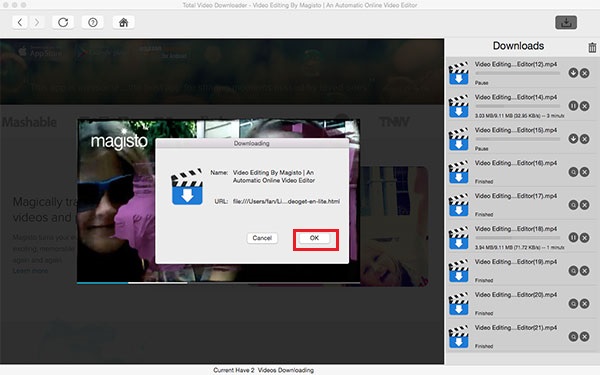Select the clapperboard icon for Editor(14).mp4
The width and height of the screenshot is (600, 375).
click(458, 106)
